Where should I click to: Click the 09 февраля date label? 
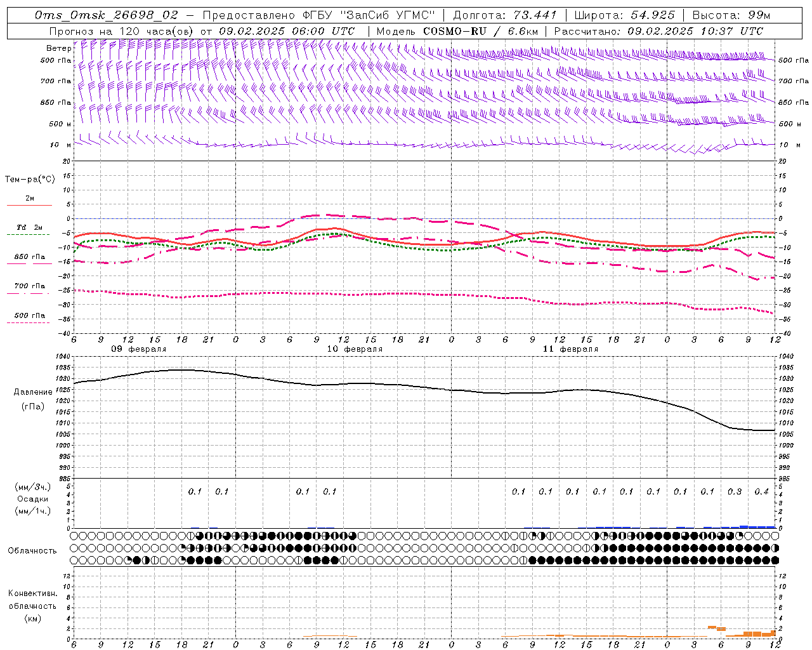[139, 349]
